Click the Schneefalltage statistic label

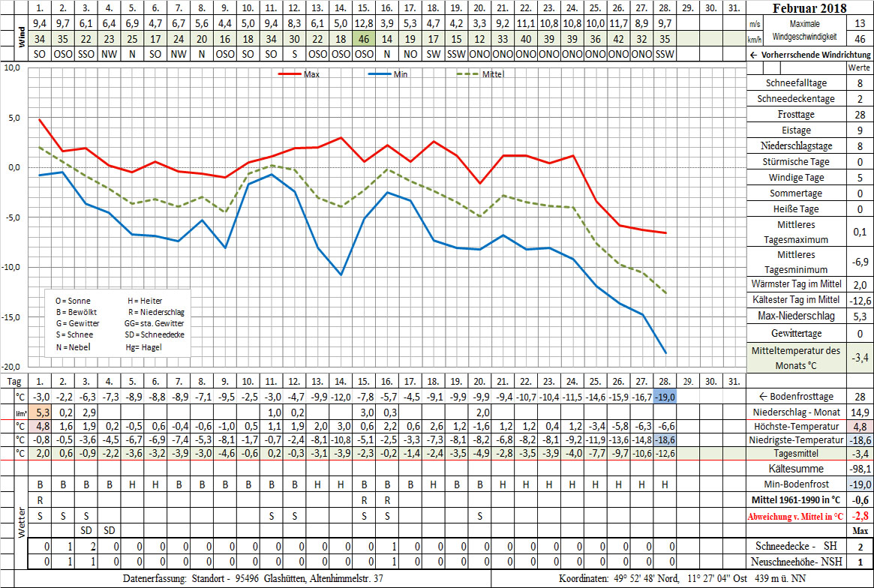[x=795, y=82]
